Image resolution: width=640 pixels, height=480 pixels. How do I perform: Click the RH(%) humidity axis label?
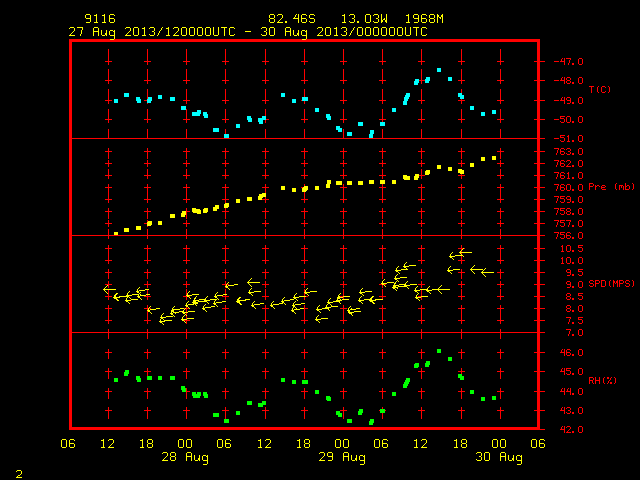pos(602,380)
